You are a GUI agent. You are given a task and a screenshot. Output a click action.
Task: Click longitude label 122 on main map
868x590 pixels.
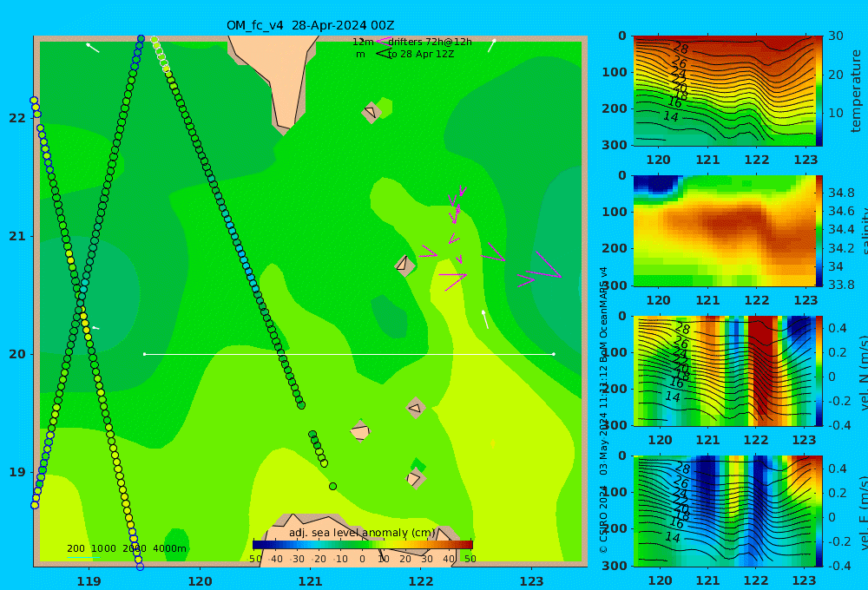click(x=421, y=581)
